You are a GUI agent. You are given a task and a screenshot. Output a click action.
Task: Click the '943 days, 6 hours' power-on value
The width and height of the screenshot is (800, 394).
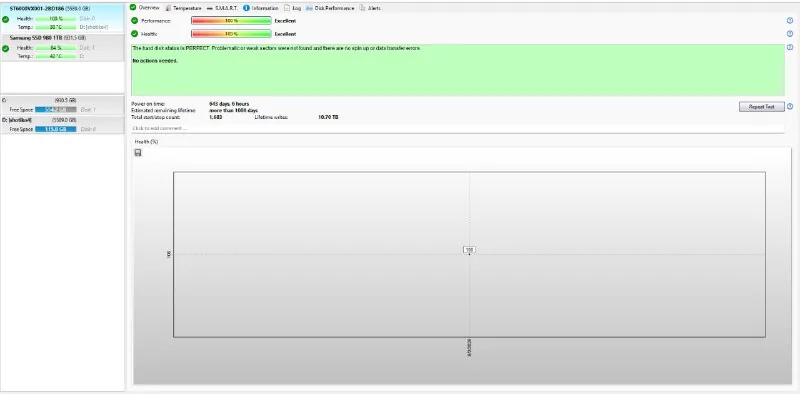(229, 104)
